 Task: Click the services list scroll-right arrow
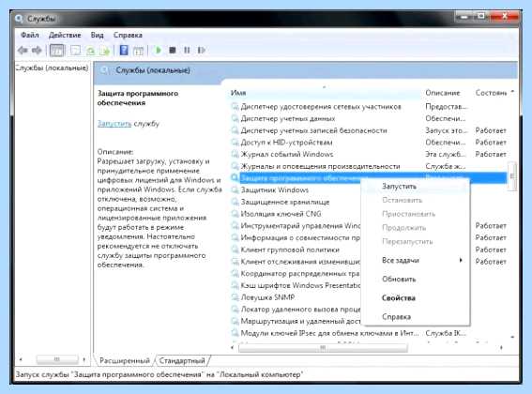[x=501, y=347]
